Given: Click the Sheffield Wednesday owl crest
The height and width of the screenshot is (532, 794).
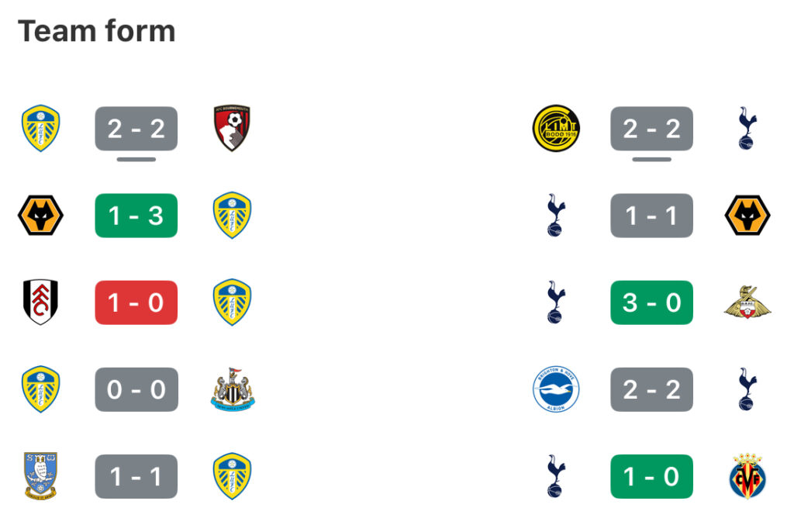Looking at the screenshot, I should pos(40,476).
